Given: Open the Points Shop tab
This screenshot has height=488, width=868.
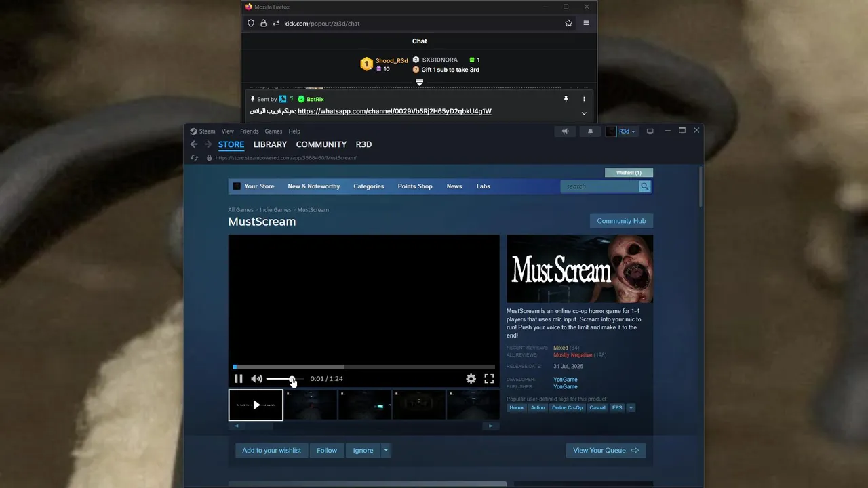Looking at the screenshot, I should pyautogui.click(x=415, y=186).
